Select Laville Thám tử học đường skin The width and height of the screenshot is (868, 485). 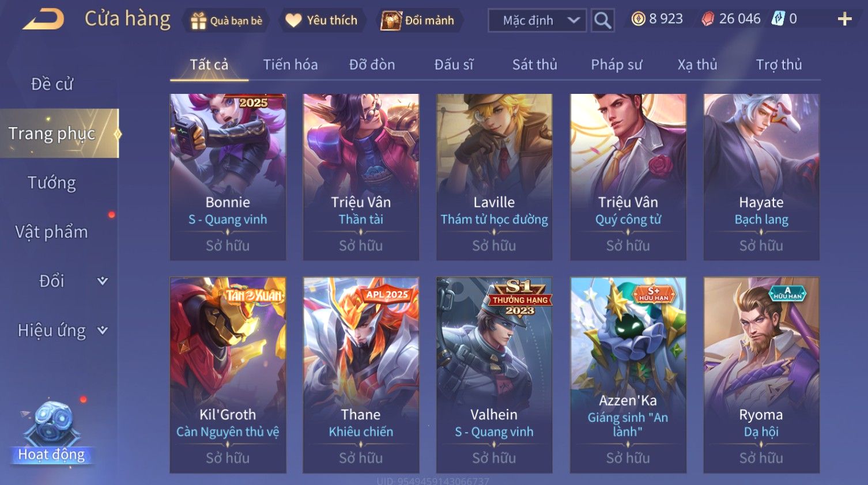coord(495,177)
